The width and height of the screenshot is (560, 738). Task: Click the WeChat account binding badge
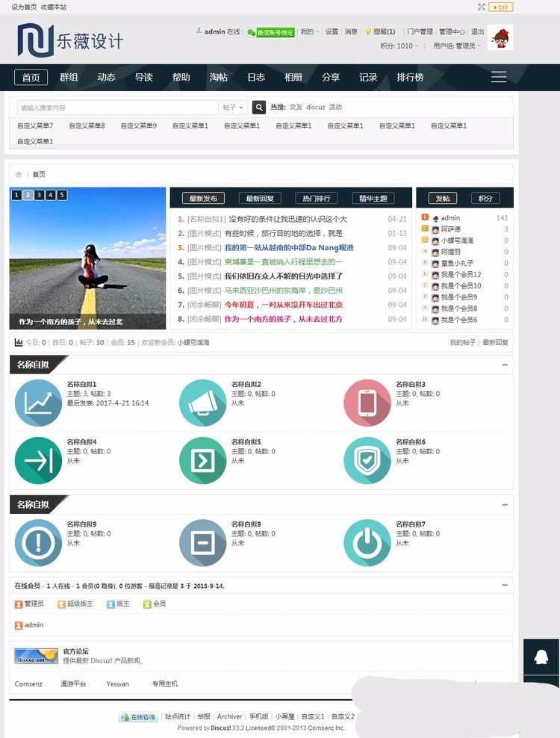[x=270, y=32]
